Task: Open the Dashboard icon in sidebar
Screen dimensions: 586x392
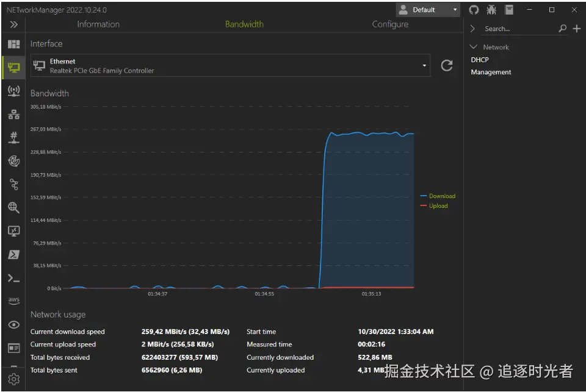Action: (14, 45)
